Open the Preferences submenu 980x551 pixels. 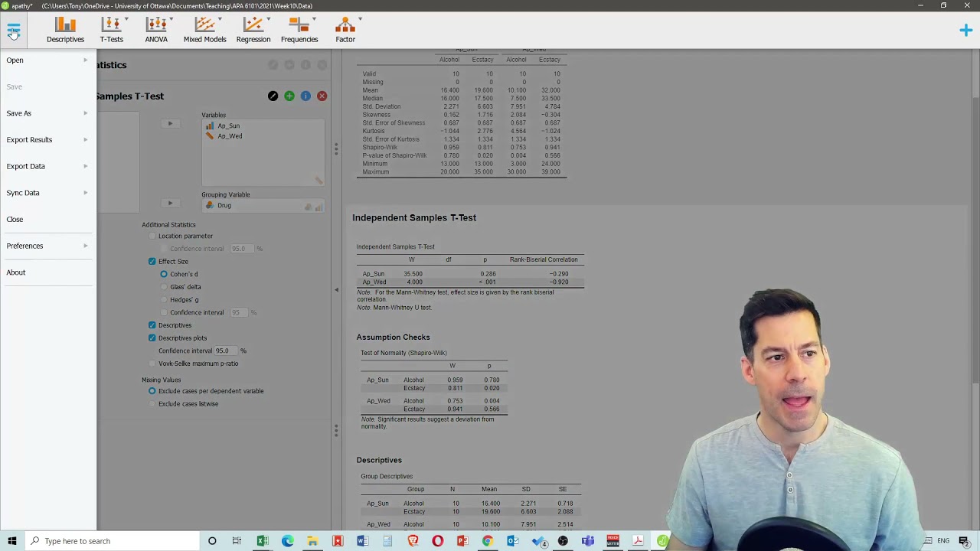coord(47,246)
